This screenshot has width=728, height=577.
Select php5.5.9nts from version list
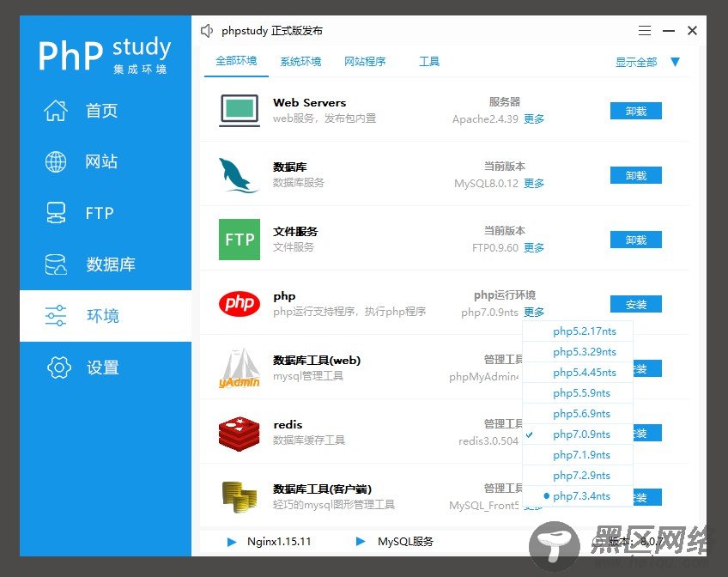coord(578,393)
